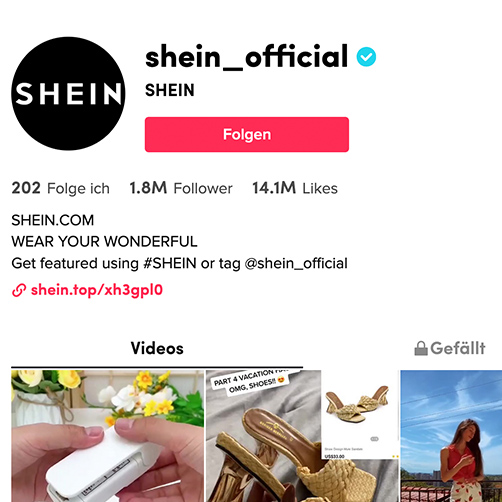Click the pink link chain icon
The height and width of the screenshot is (502, 502).
(19, 290)
